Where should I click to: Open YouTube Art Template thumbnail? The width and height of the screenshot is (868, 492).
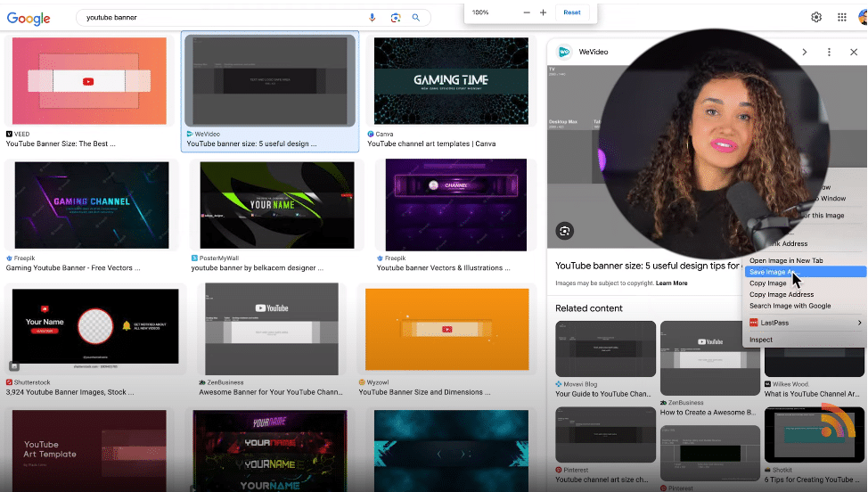point(89,451)
